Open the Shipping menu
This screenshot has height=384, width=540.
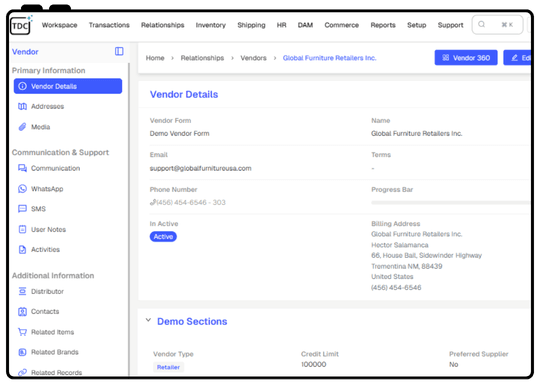(251, 25)
